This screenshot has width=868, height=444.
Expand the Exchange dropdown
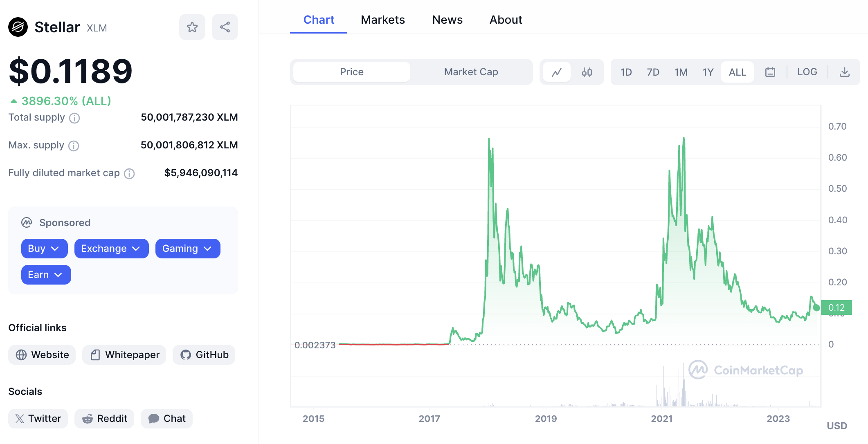[112, 249]
